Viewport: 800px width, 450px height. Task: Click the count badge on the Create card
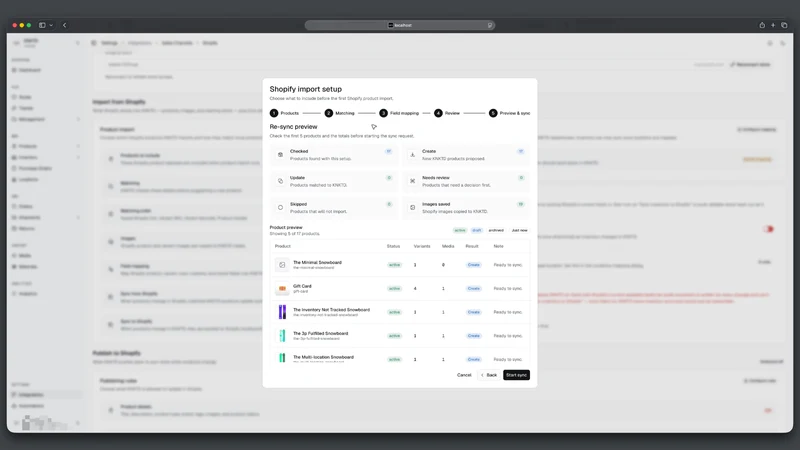pyautogui.click(x=520, y=152)
